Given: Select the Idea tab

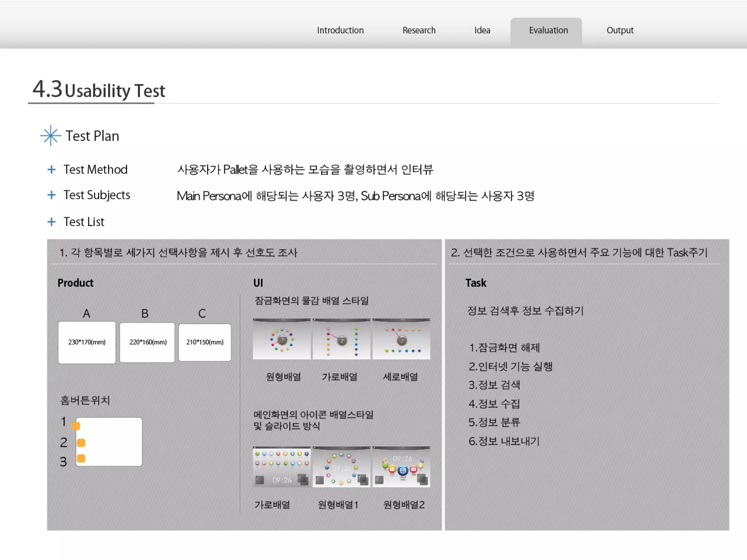Looking at the screenshot, I should click(x=482, y=30).
